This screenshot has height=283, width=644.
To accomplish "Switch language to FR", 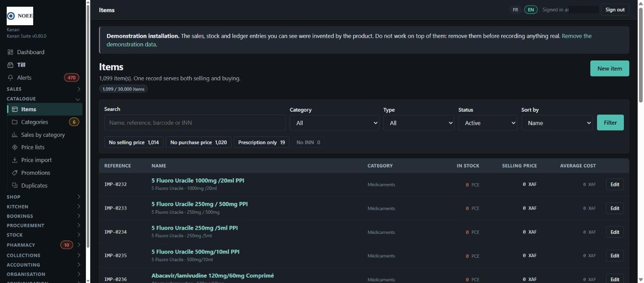I will (515, 10).
